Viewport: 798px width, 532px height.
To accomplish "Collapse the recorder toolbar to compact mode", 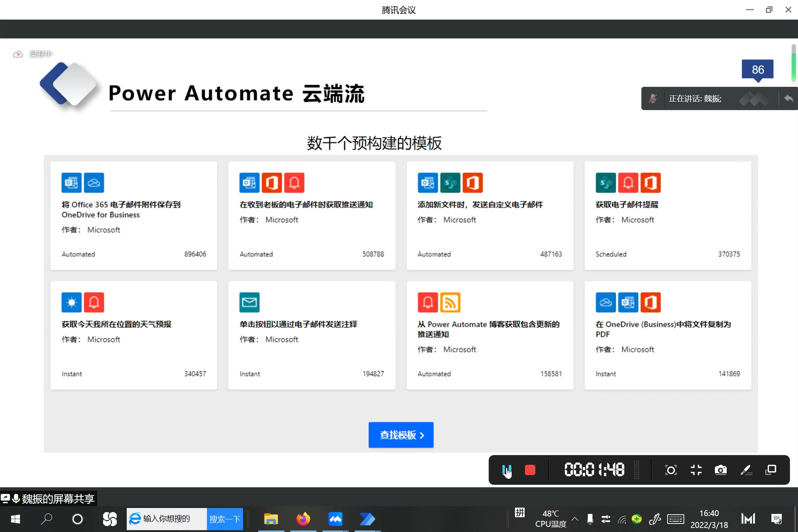I will click(696, 470).
